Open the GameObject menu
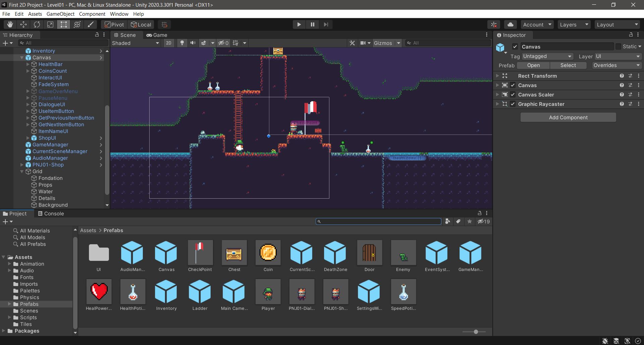This screenshot has height=345, width=644. (60, 14)
